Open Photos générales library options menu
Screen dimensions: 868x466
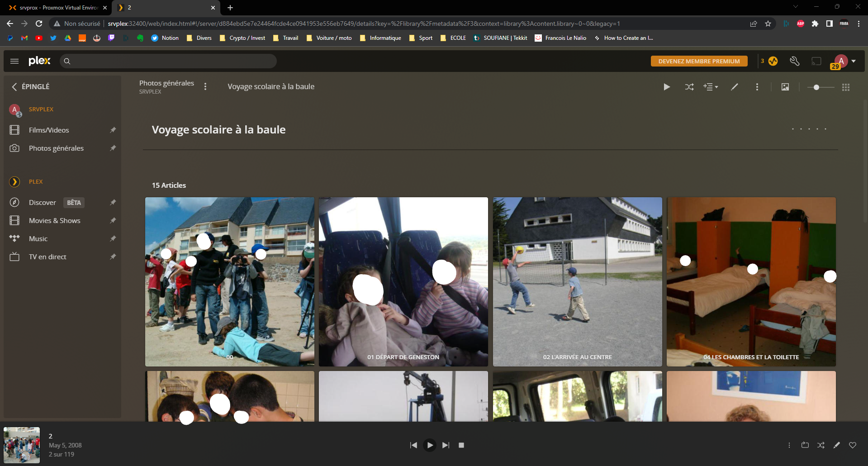click(205, 86)
